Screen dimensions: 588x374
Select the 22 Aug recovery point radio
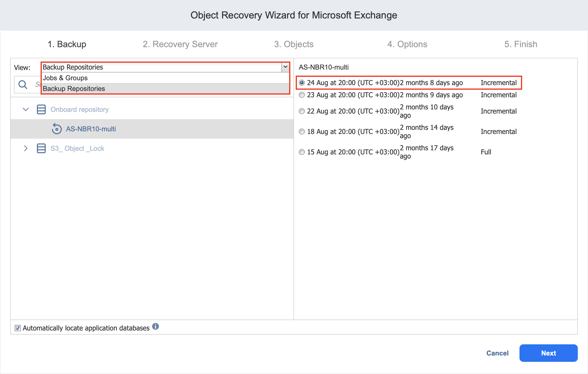point(302,111)
